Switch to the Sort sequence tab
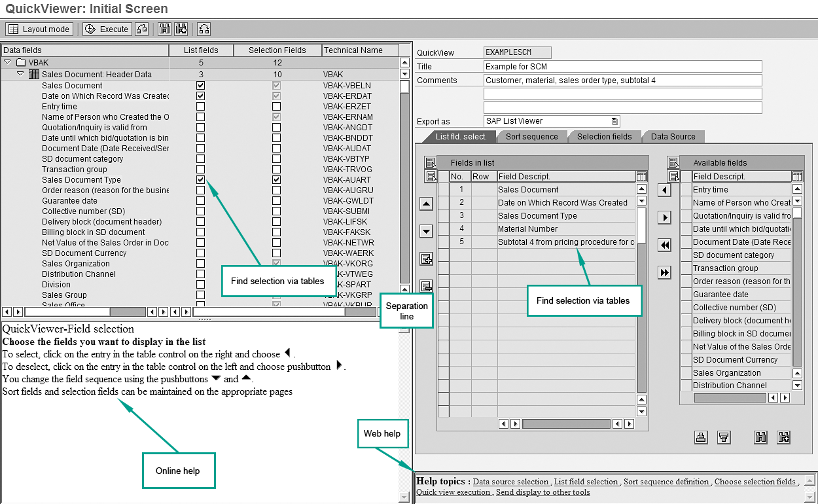This screenshot has height=504, width=818. coord(531,136)
